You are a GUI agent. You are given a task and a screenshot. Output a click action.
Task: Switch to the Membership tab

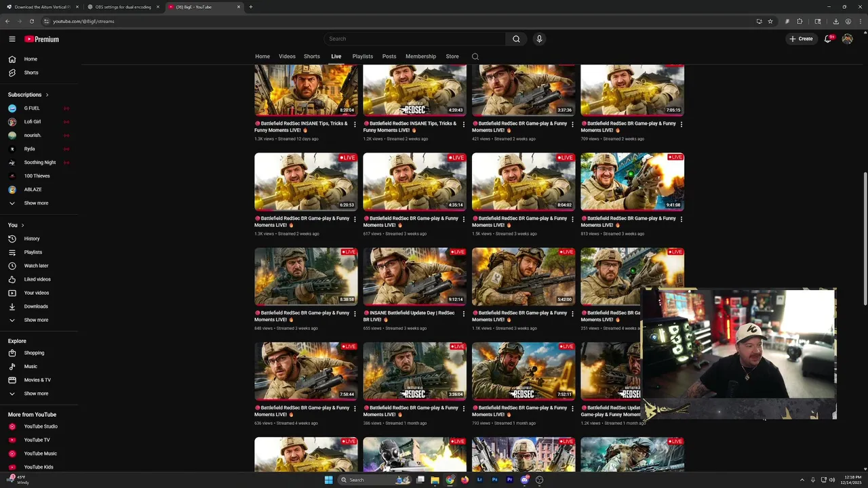click(x=420, y=56)
